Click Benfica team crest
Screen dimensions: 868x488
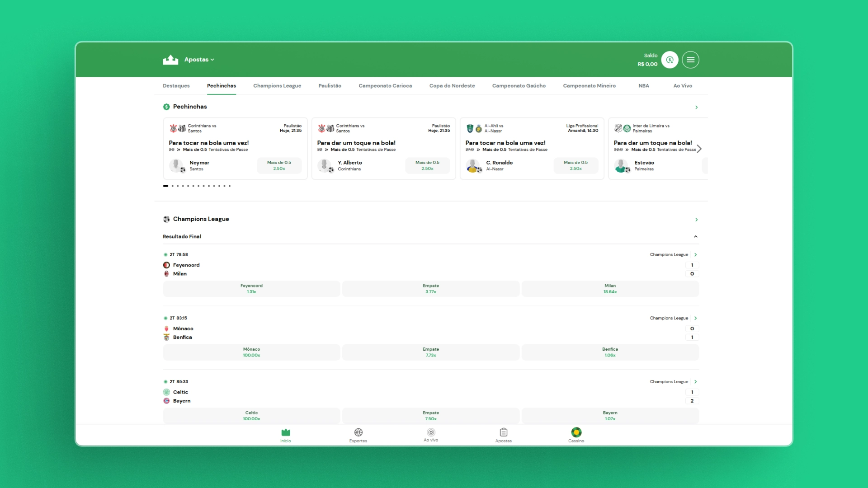tap(166, 338)
